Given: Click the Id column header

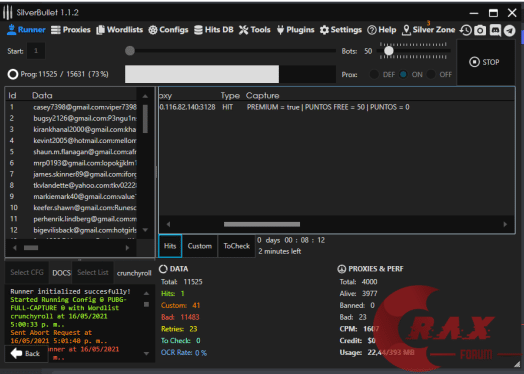Looking at the screenshot, I should (x=12, y=96).
